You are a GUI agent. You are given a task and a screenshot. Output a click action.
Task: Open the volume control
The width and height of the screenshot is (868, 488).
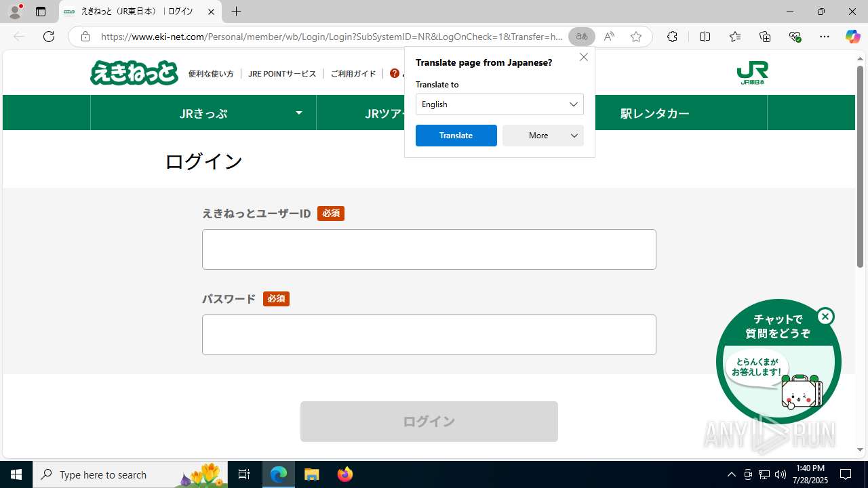(781, 474)
